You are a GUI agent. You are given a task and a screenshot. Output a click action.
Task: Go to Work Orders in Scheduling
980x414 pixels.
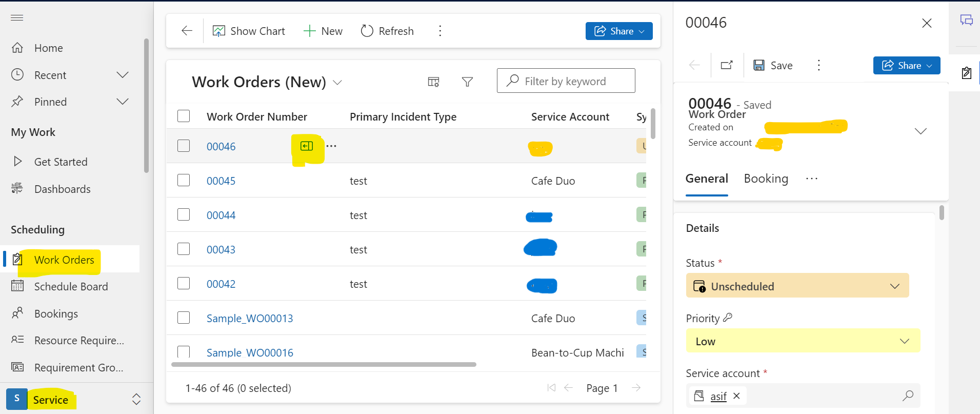coord(70,260)
